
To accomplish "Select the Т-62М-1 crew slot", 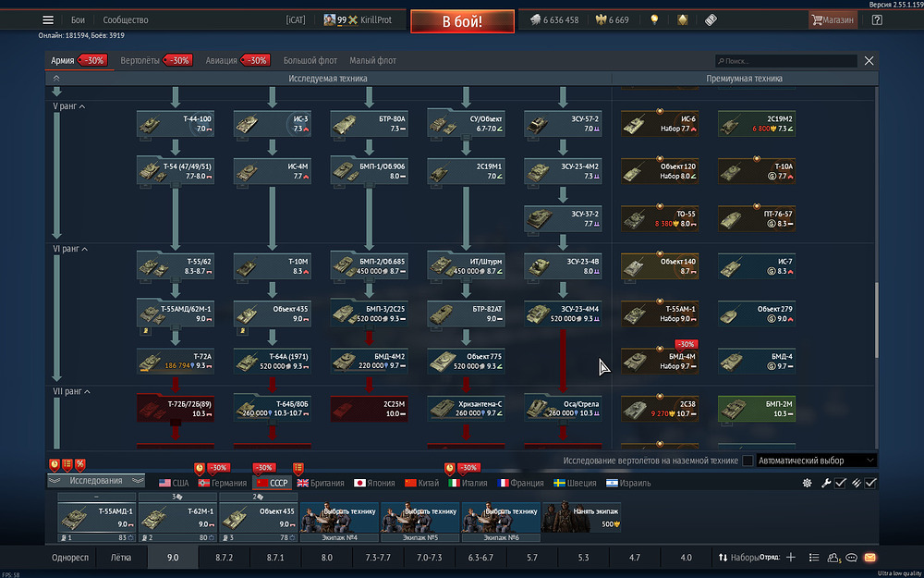I will (178, 517).
